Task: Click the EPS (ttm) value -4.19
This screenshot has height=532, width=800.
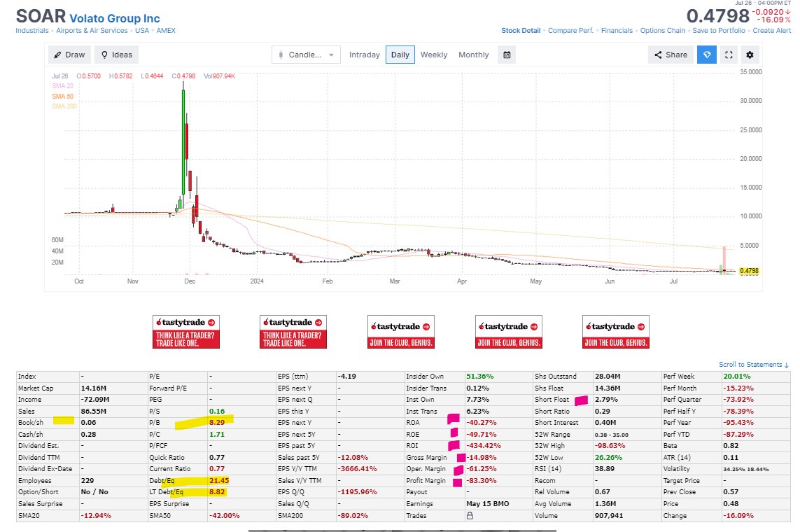Action: (x=347, y=377)
